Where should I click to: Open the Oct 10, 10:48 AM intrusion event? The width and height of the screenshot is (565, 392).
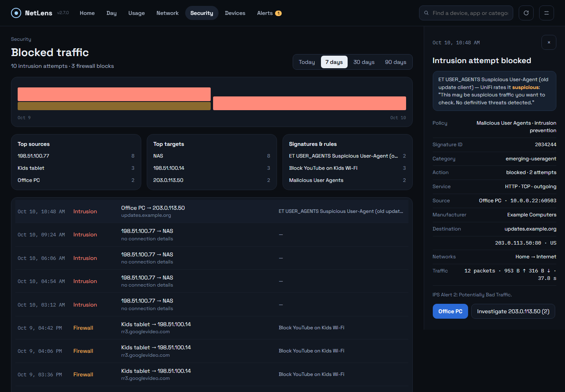pos(212,211)
